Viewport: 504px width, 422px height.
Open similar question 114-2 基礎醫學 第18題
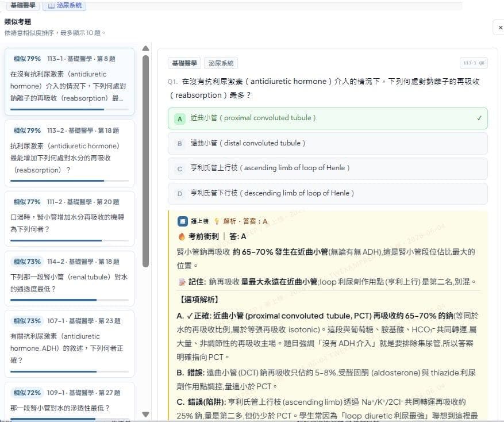tap(70, 278)
